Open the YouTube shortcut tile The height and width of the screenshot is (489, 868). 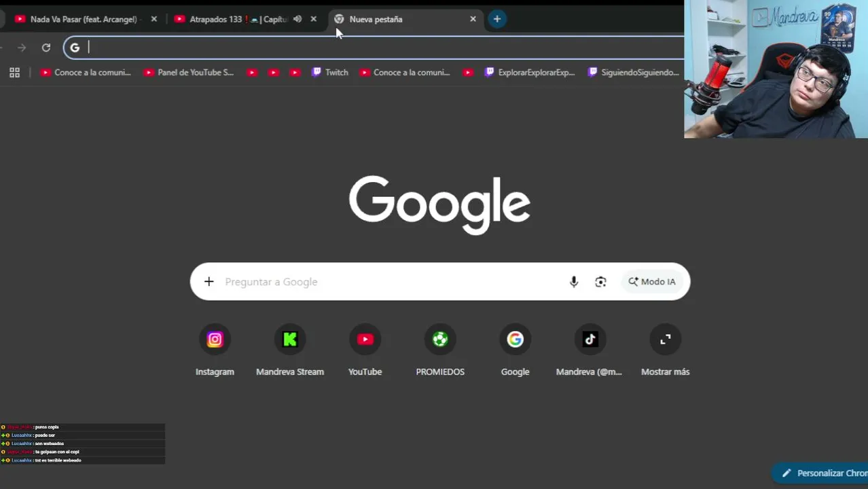(365, 351)
